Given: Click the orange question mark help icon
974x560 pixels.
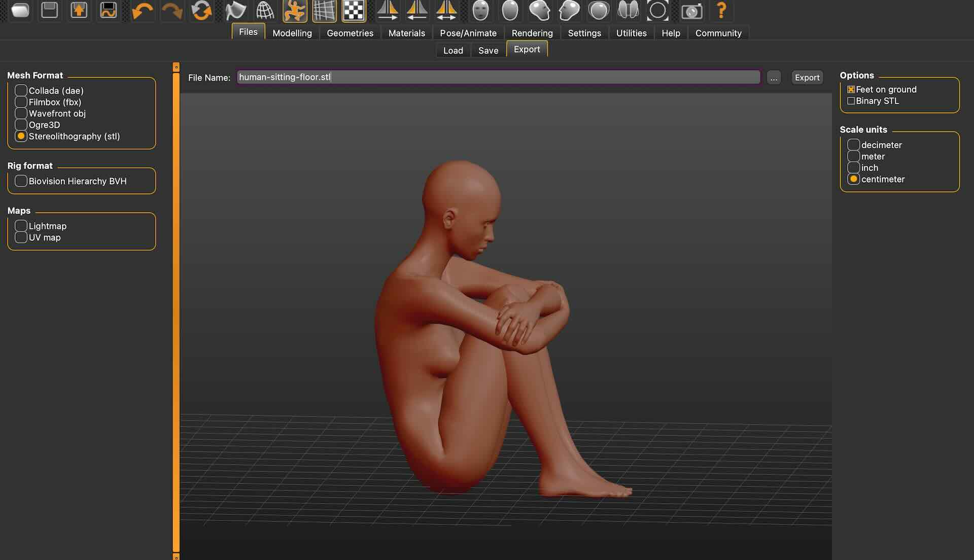Looking at the screenshot, I should pos(721,11).
